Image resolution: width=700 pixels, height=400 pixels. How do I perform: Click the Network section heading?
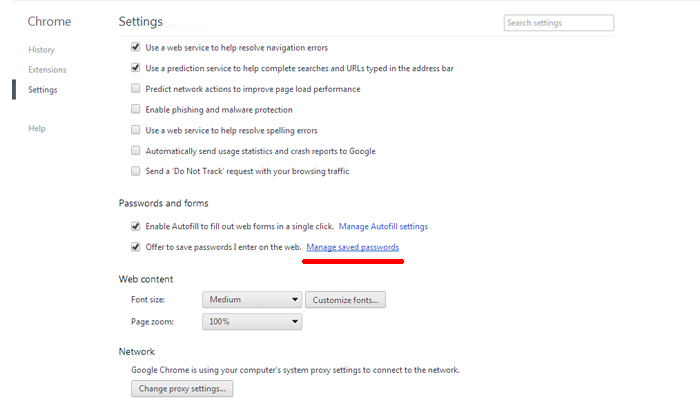(137, 352)
